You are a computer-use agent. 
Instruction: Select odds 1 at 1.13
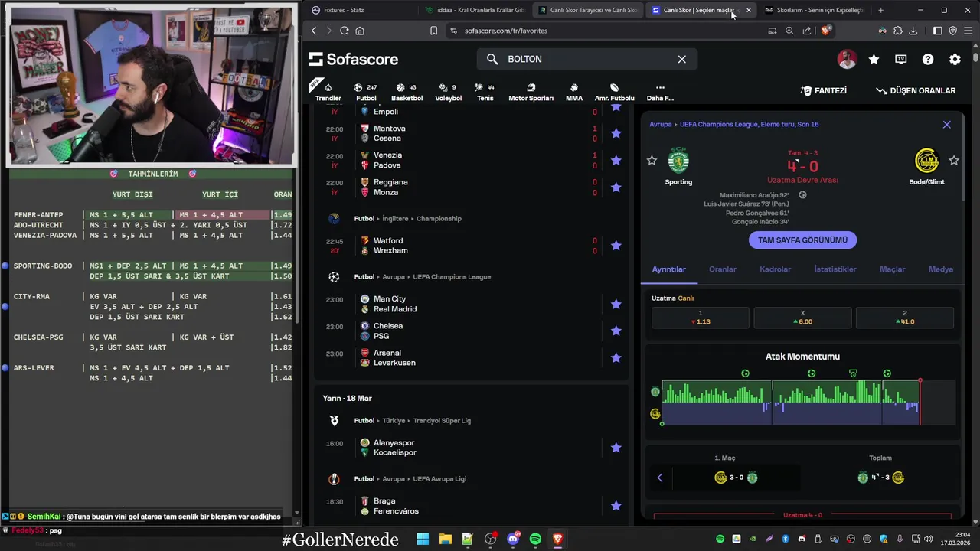700,318
